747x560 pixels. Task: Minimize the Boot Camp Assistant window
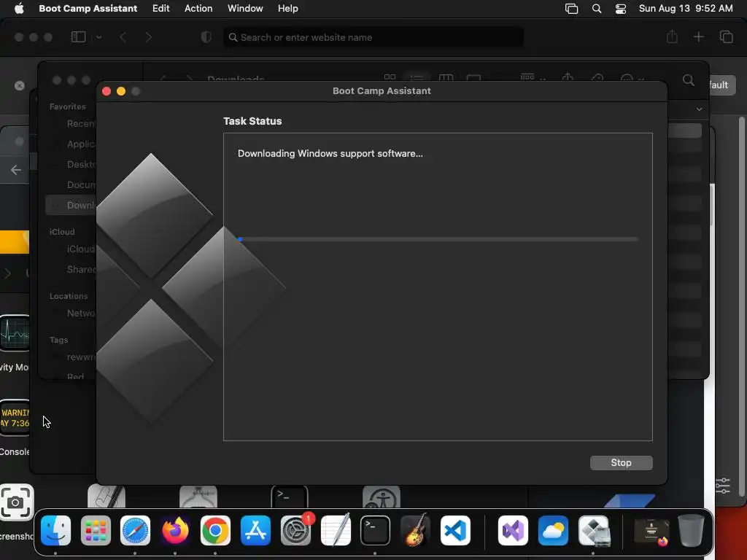(x=121, y=91)
